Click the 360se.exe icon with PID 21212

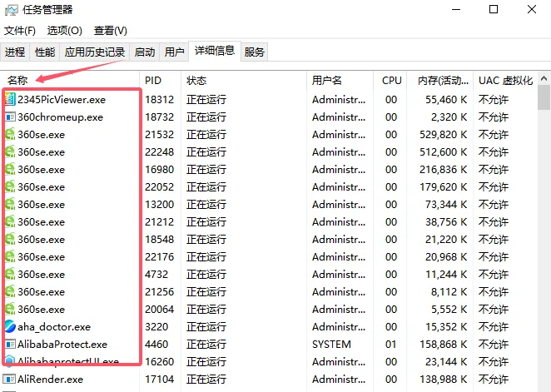coord(10,222)
